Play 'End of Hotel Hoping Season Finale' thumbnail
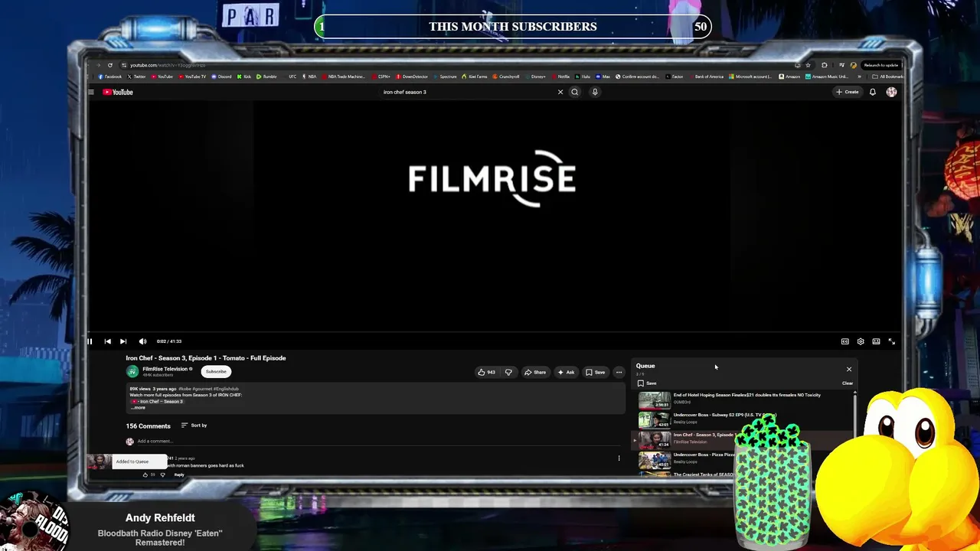The image size is (980, 551). point(655,400)
